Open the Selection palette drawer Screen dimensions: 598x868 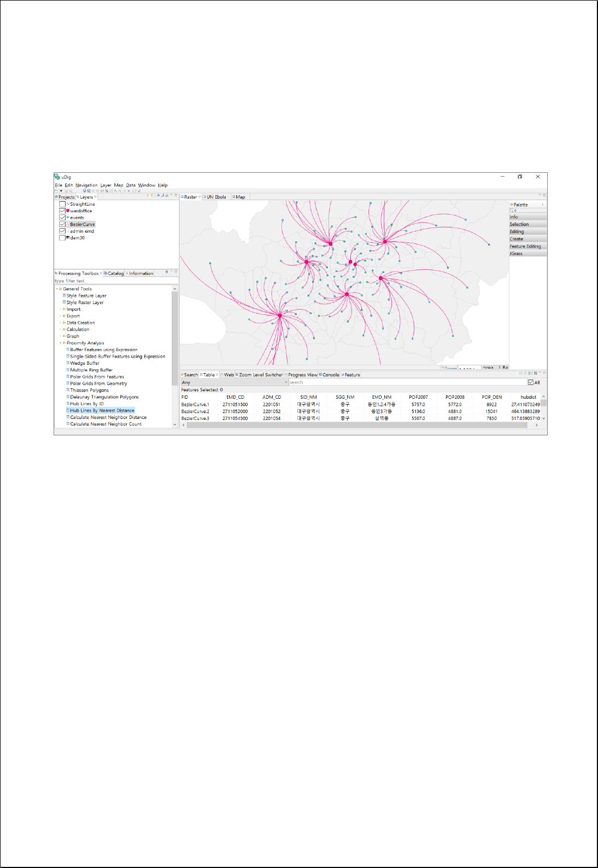(527, 224)
